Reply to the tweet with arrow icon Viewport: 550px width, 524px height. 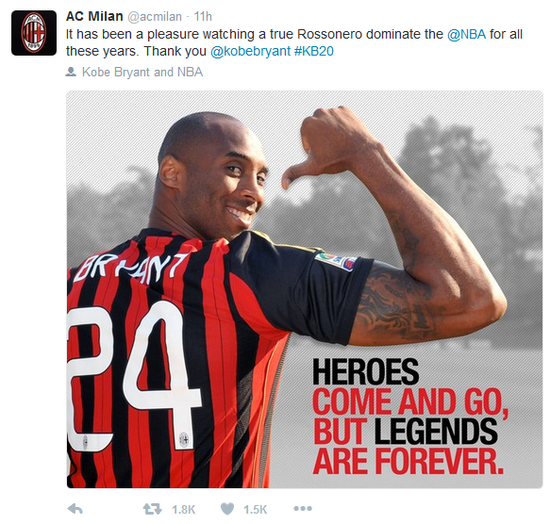[x=75, y=509]
